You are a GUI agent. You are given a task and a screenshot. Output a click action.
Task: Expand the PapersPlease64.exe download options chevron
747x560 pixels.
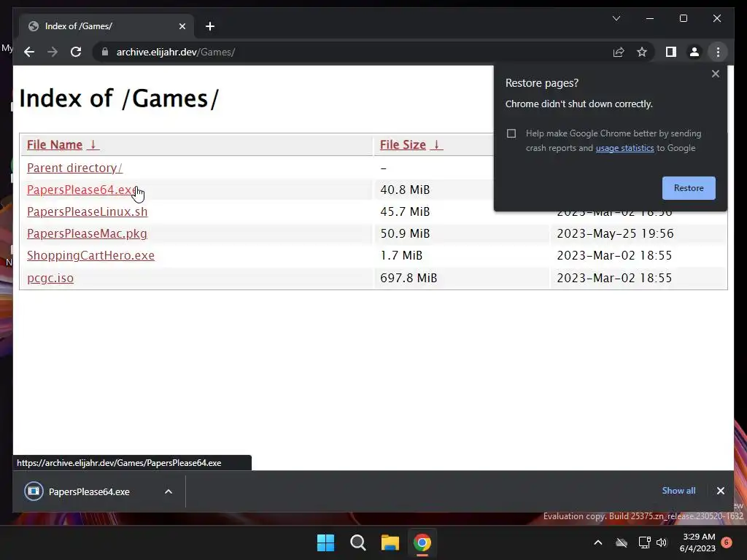click(x=169, y=491)
